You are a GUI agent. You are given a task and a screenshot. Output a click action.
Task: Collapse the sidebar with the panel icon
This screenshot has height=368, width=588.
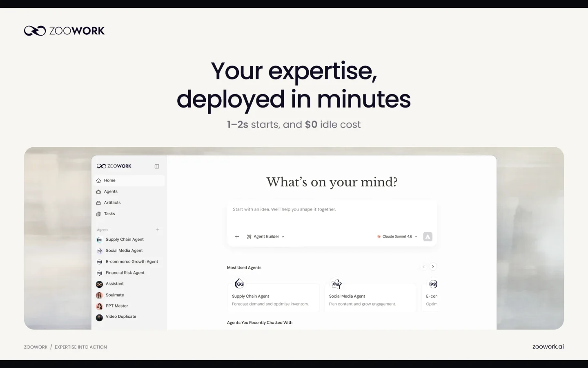pyautogui.click(x=157, y=166)
